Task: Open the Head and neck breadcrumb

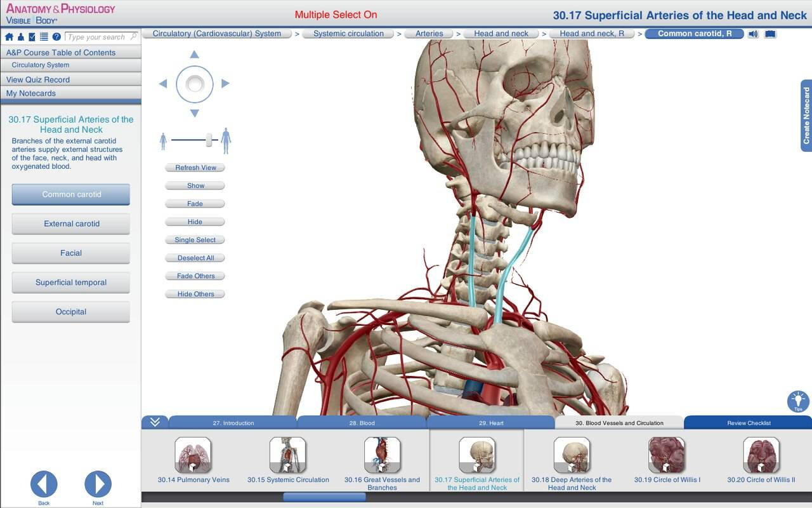Action: click(x=501, y=34)
